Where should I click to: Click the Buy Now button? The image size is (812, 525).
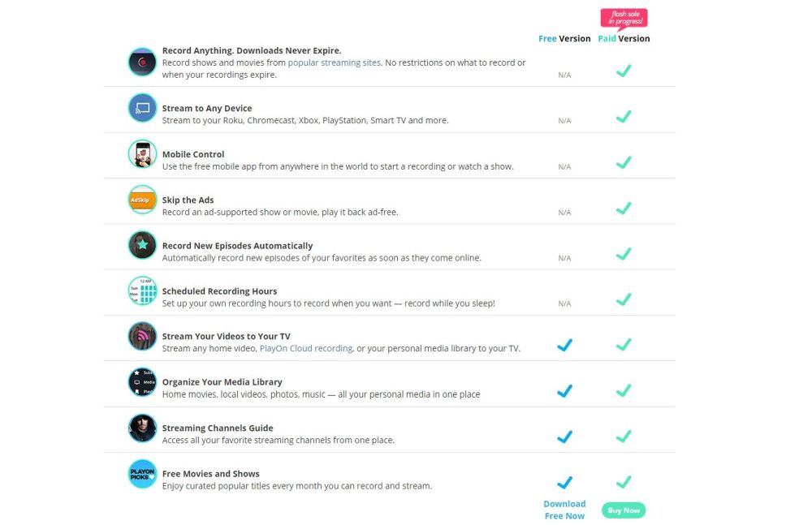coord(624,510)
